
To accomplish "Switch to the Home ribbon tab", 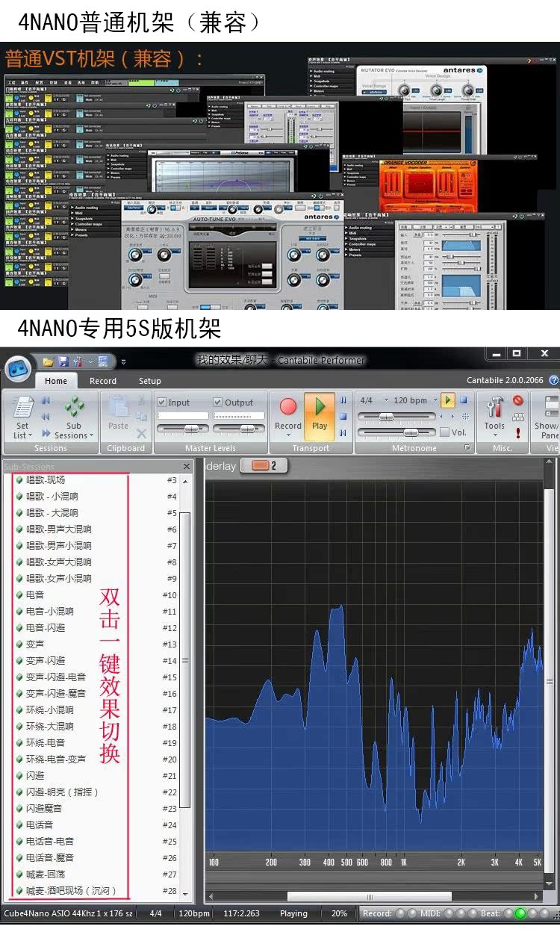I will pyautogui.click(x=56, y=381).
